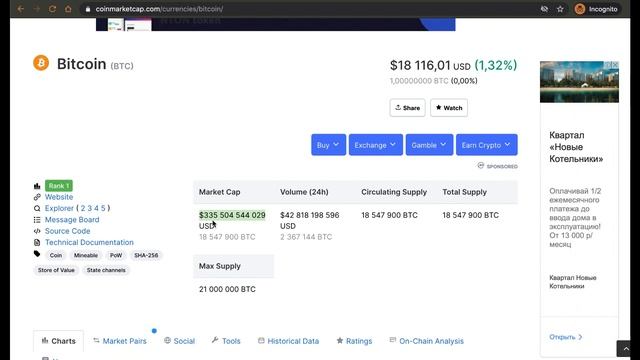The width and height of the screenshot is (640, 360).
Task: Click the browser forward arrow
Action: 36,9
